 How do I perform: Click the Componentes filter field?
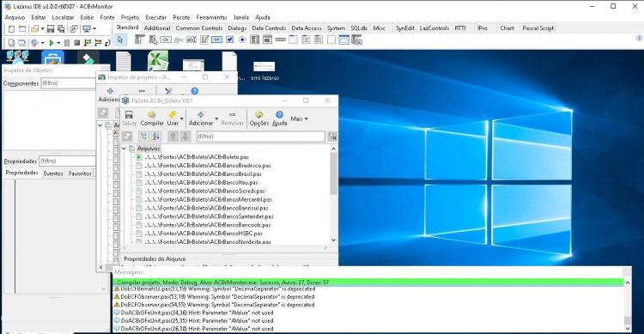click(x=68, y=83)
